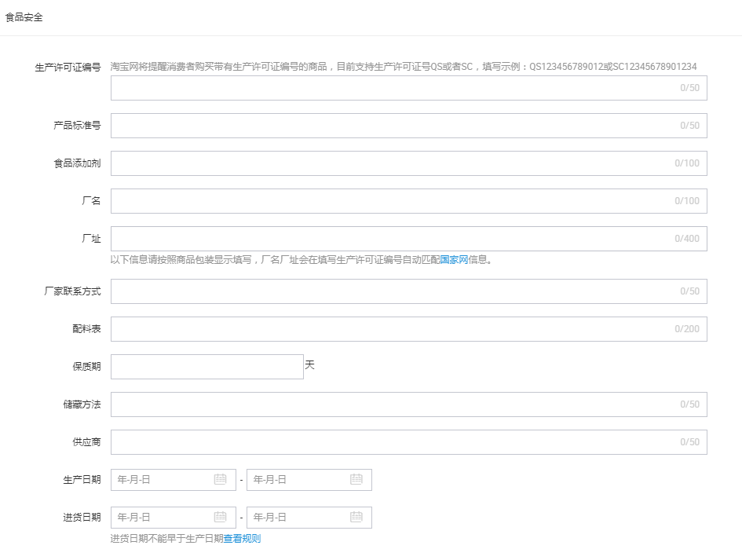The image size is (742, 560).
Task: Focus the 供应商 input field
Action: 409,442
